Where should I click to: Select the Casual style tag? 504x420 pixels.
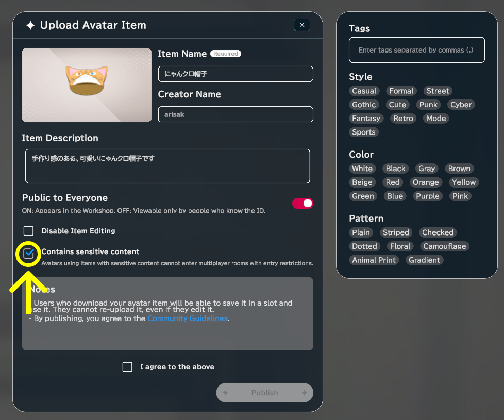(x=364, y=91)
